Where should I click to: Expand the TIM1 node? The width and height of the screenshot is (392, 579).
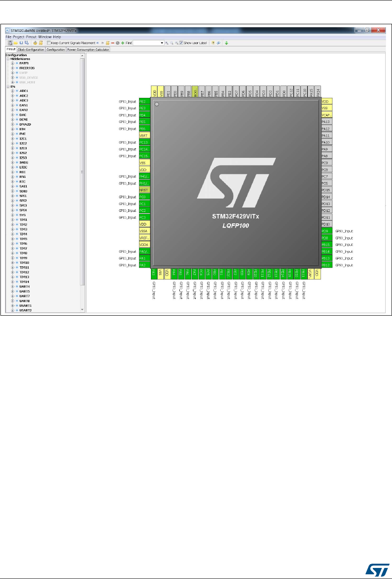coord(12,220)
